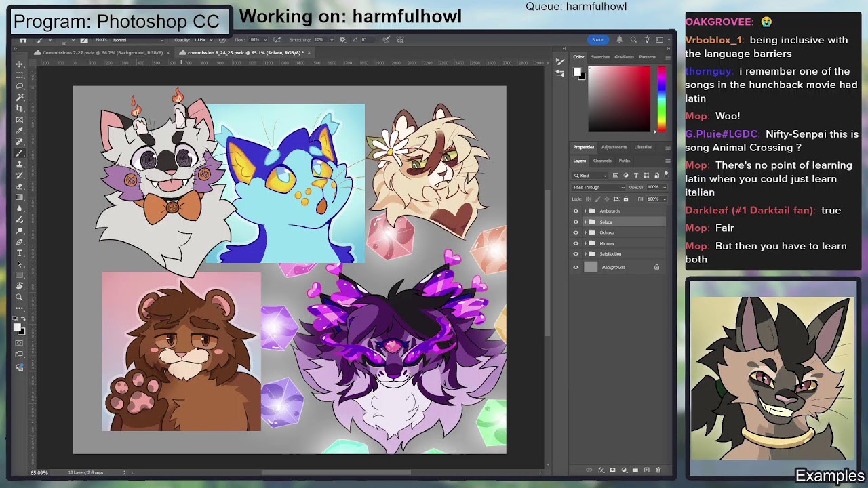This screenshot has height=488, width=868.
Task: Select the Eraser tool
Action: [19, 186]
